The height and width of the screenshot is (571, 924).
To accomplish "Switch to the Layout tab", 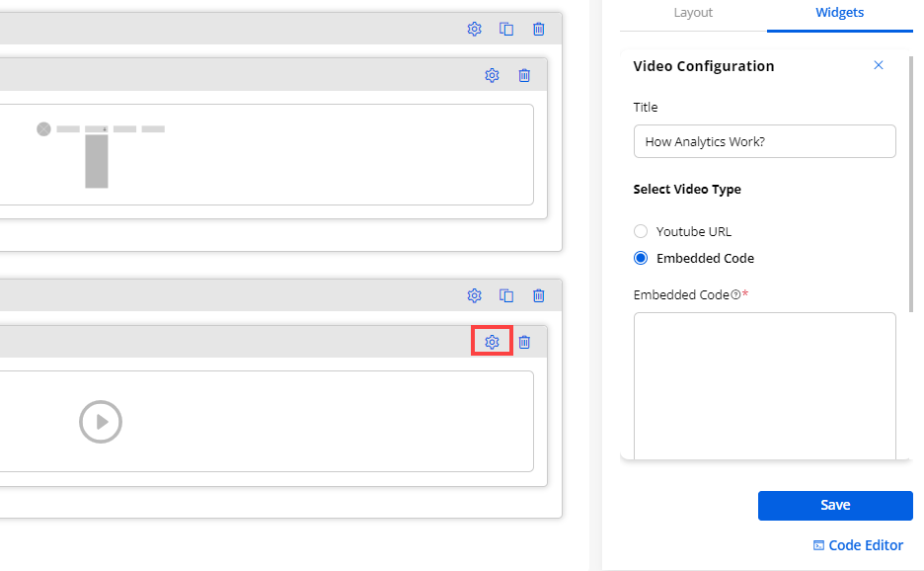I will point(693,13).
